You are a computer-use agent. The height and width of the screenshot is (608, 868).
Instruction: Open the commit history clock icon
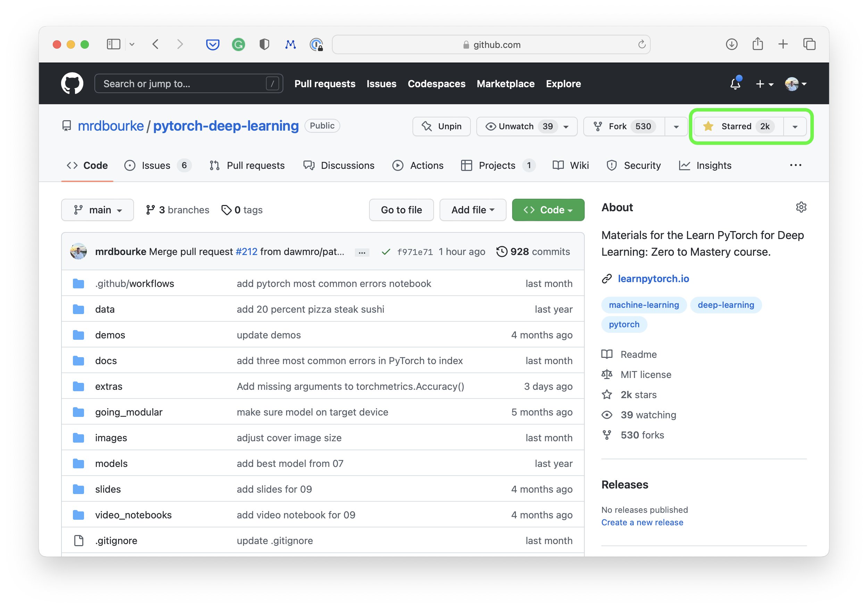click(501, 252)
